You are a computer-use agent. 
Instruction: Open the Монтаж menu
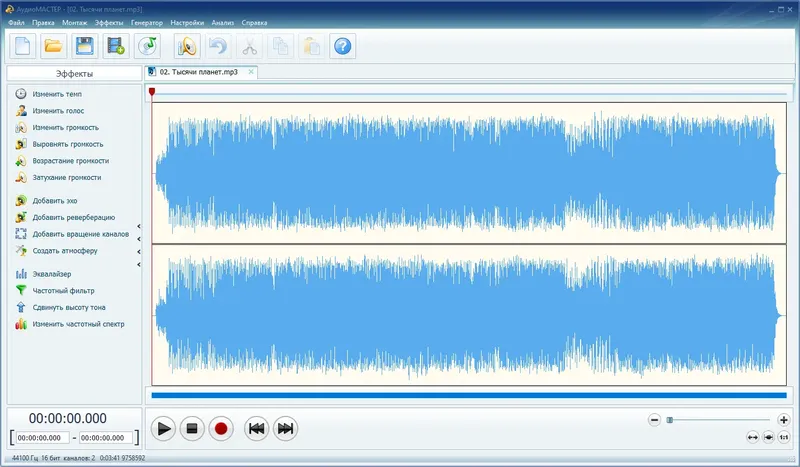click(74, 22)
